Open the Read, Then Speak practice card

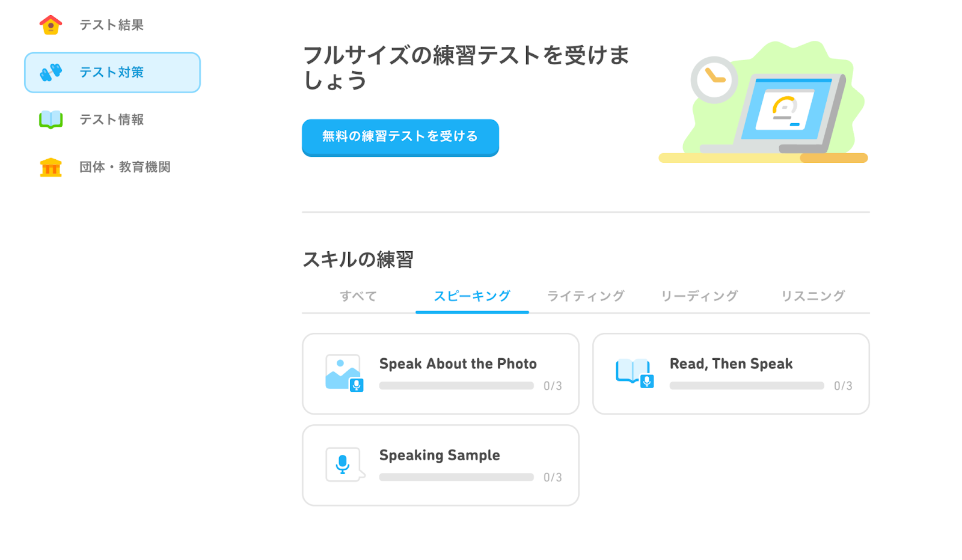pos(731,374)
